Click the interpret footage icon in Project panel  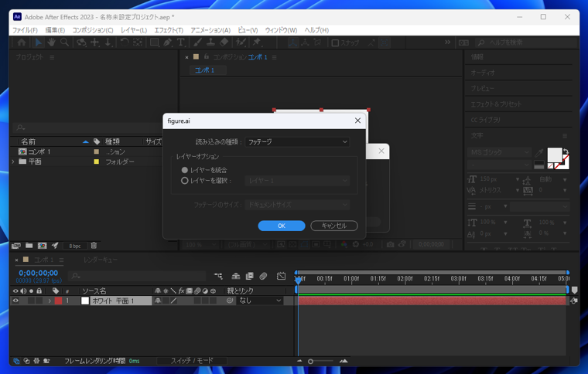click(x=15, y=246)
